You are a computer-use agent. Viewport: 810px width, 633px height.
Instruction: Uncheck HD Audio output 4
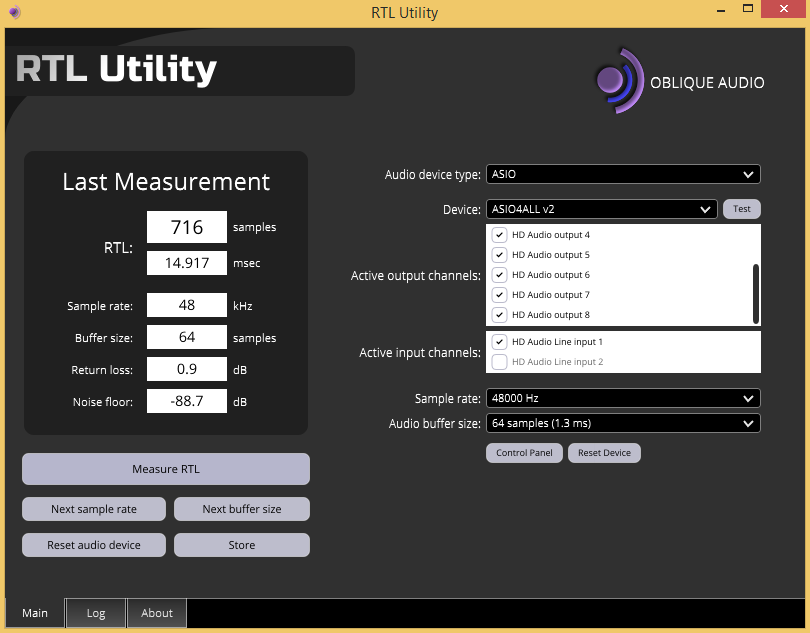point(499,235)
